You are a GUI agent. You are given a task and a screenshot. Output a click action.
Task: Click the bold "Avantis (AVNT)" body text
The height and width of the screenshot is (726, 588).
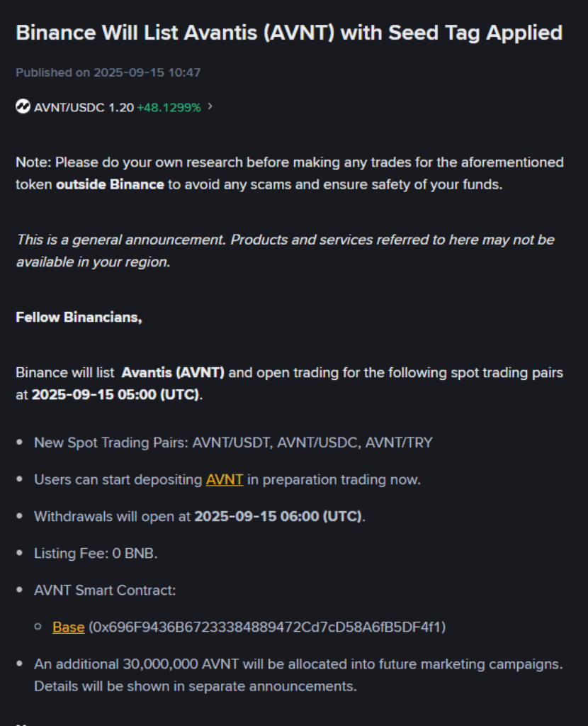[x=173, y=372]
